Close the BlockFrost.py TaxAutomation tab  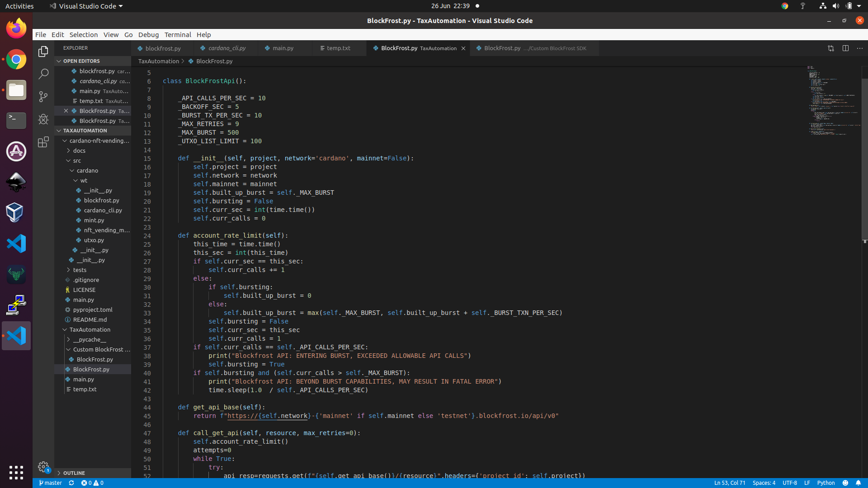(463, 48)
